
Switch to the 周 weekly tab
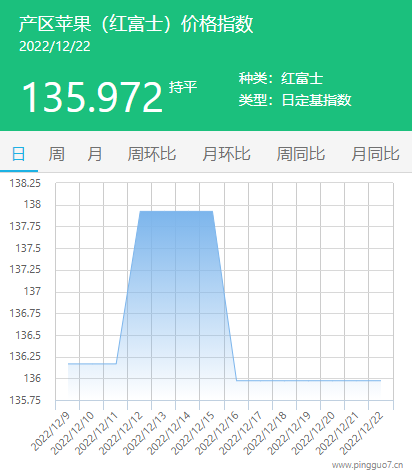(56, 154)
